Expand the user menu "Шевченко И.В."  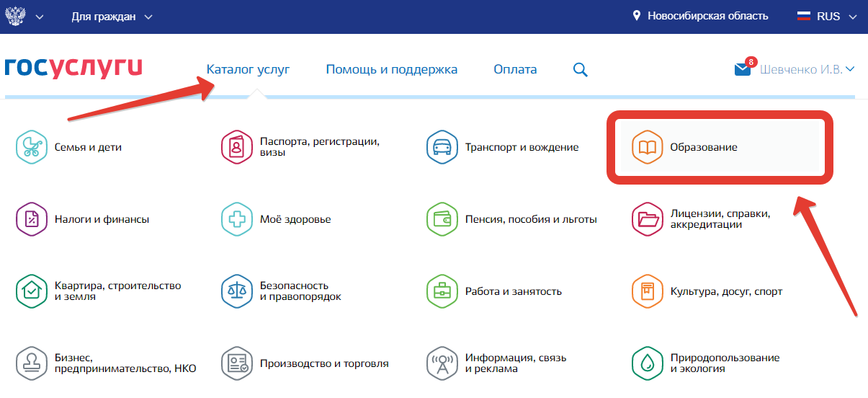click(807, 70)
